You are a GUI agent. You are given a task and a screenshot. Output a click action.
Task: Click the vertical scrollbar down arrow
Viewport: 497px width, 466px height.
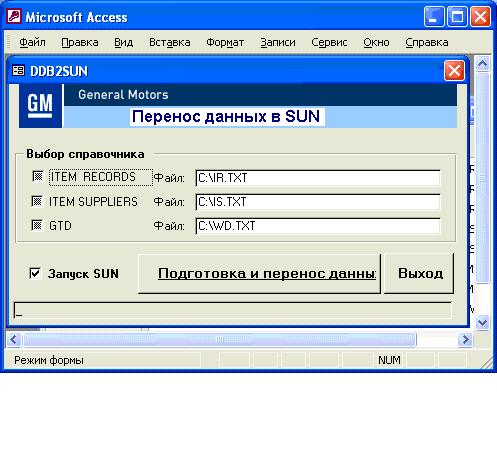click(483, 323)
